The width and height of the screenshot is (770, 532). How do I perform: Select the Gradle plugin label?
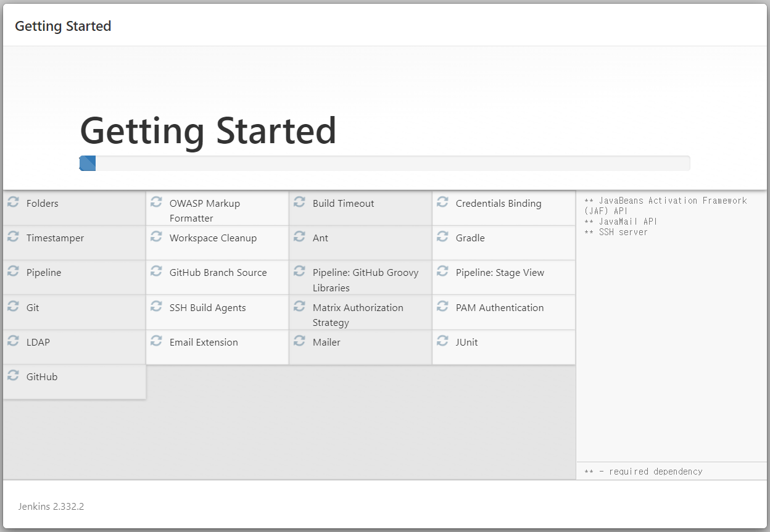tap(470, 238)
